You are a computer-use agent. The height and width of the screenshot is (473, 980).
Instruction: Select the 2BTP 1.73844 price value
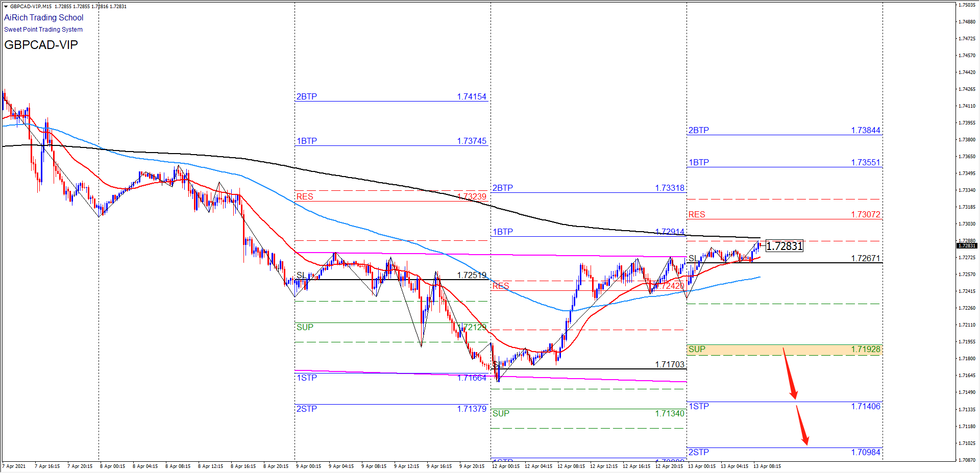[x=865, y=131]
